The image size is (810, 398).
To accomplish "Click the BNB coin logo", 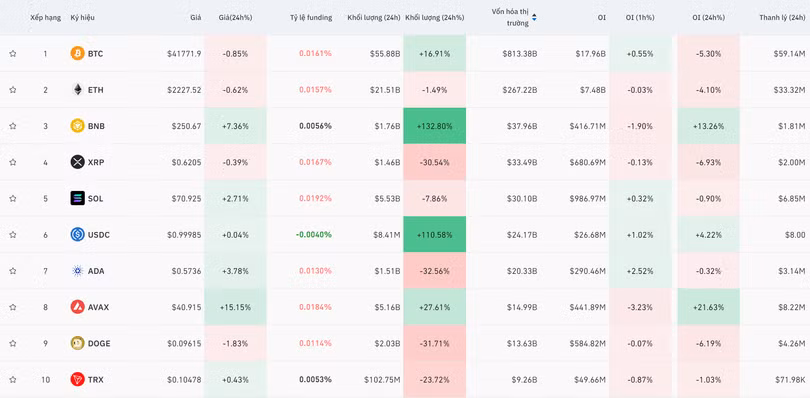I will tap(77, 126).
